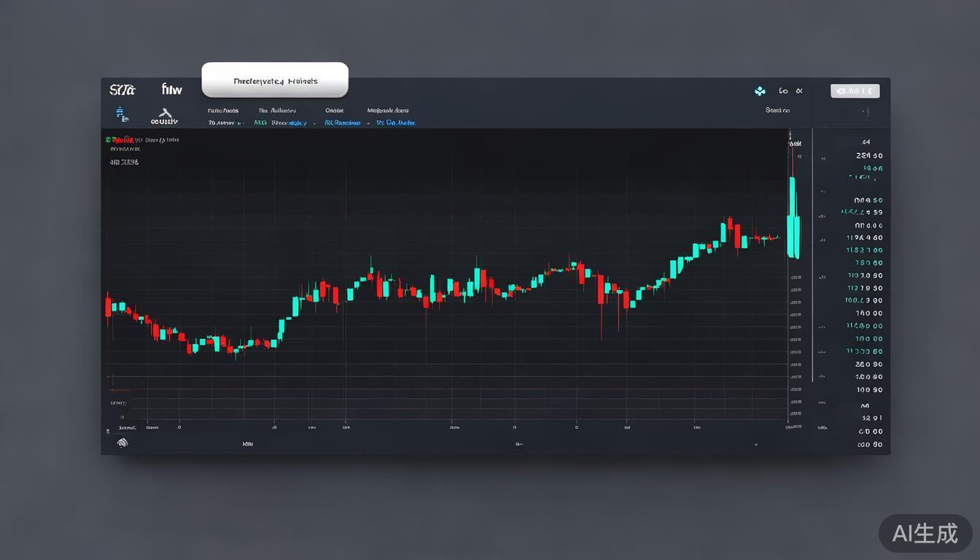This screenshot has height=560, width=980.
Task: Click the wrench-shaped tool icon in header
Action: [x=165, y=113]
